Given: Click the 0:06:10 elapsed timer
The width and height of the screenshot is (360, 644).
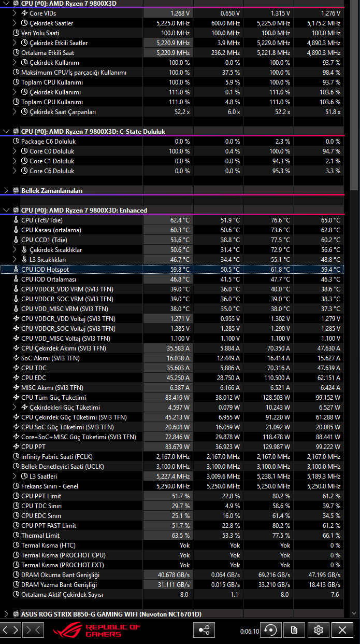Looking at the screenshot, I should [x=249, y=632].
